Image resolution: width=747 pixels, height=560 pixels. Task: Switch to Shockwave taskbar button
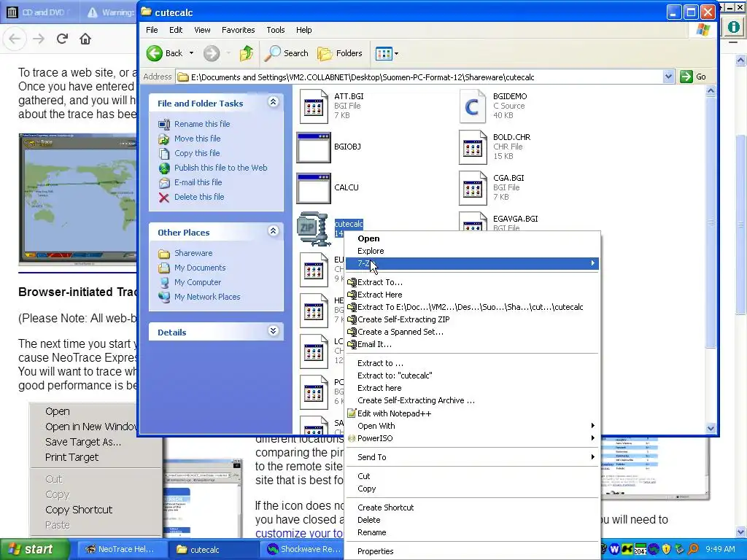click(303, 550)
